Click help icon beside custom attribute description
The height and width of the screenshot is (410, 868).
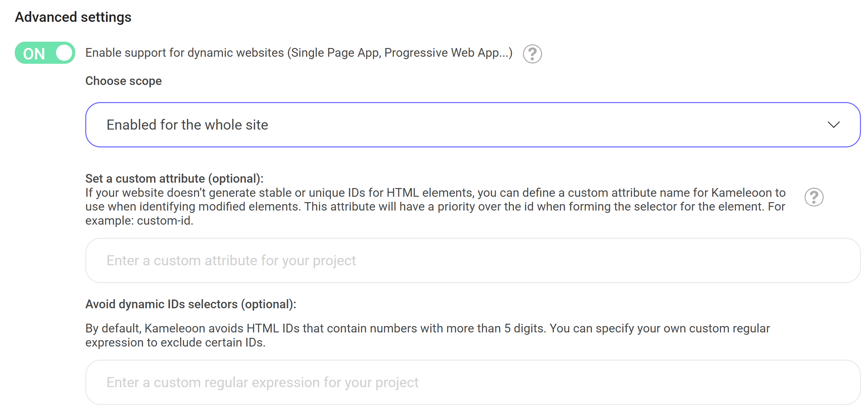pos(814,197)
